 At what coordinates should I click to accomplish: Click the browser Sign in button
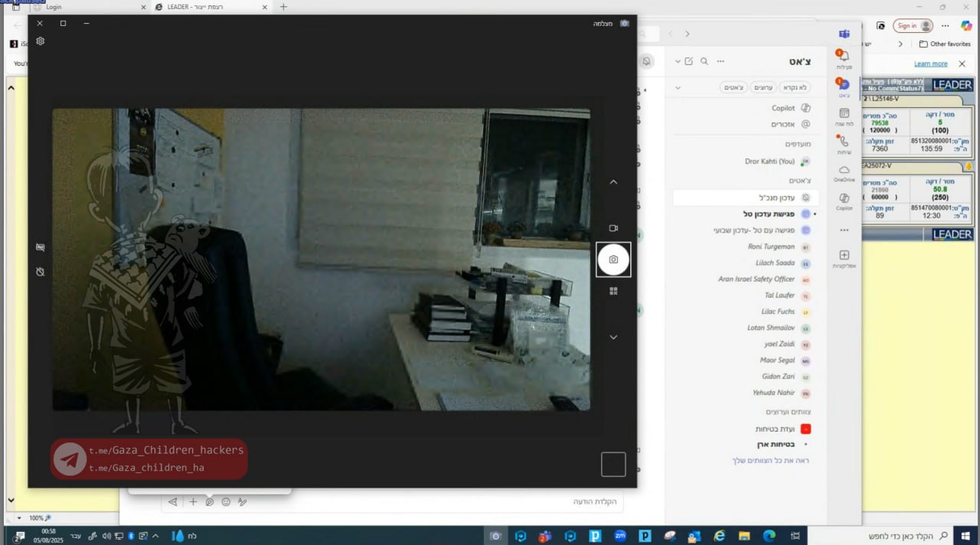pyautogui.click(x=913, y=25)
